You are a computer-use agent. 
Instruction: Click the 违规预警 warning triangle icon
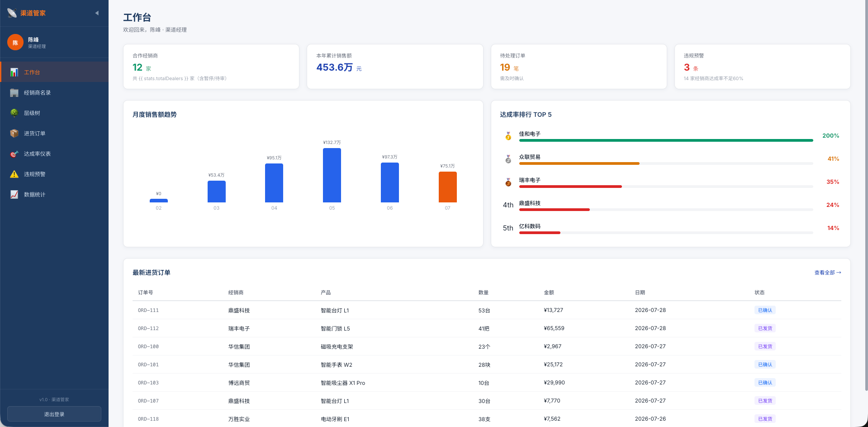coord(14,174)
